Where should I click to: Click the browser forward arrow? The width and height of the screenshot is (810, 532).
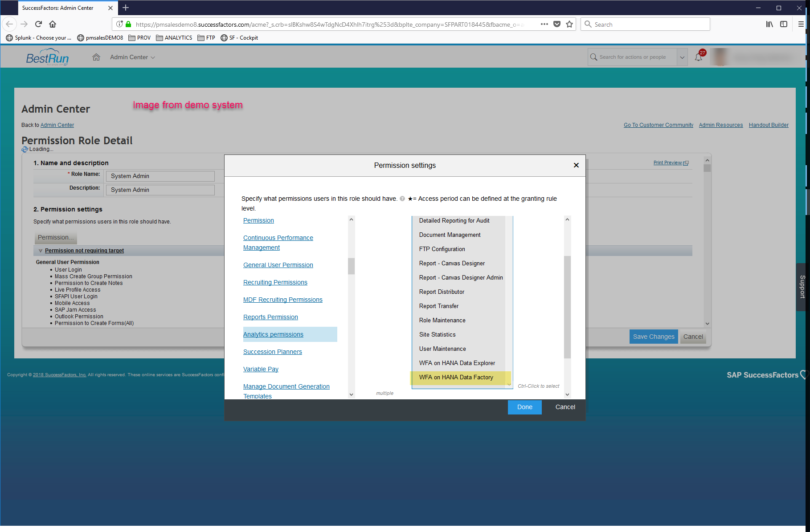coord(24,24)
